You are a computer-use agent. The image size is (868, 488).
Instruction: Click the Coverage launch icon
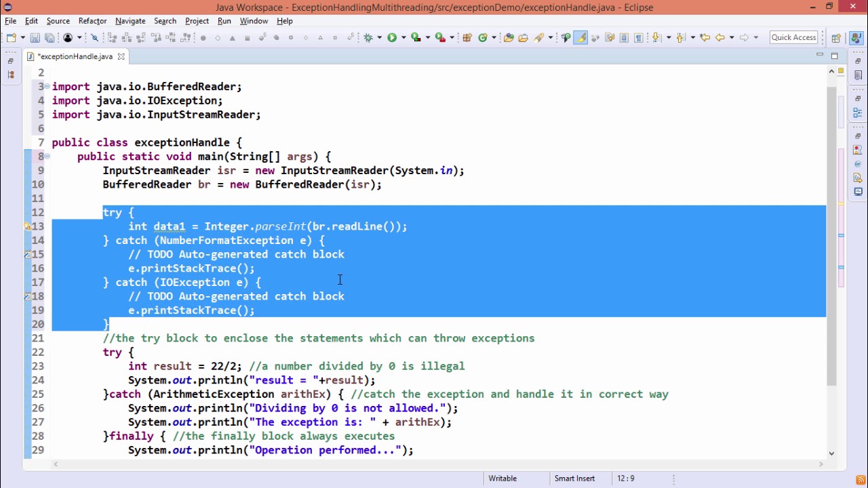click(416, 38)
